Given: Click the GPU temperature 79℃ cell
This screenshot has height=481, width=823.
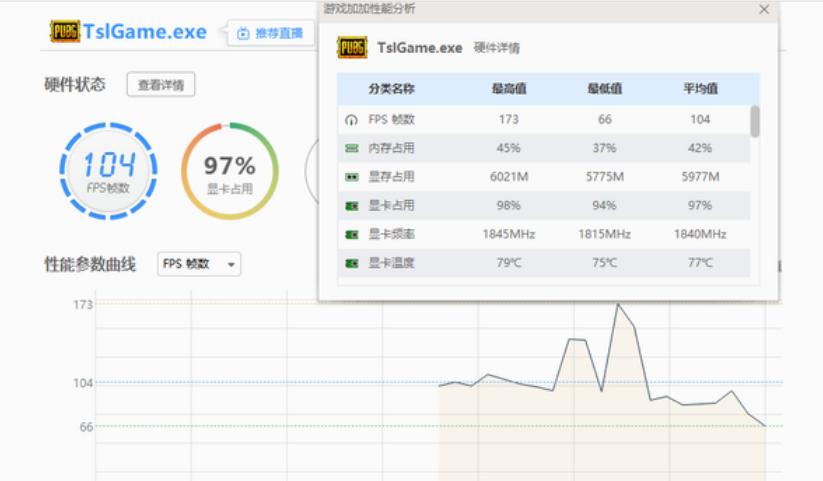Looking at the screenshot, I should click(x=509, y=263).
